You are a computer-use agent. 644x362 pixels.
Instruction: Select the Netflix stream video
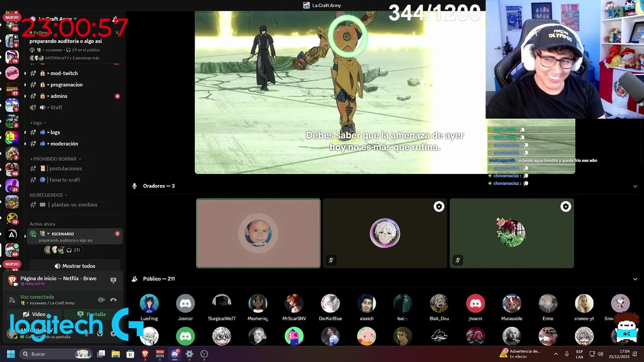(x=385, y=93)
